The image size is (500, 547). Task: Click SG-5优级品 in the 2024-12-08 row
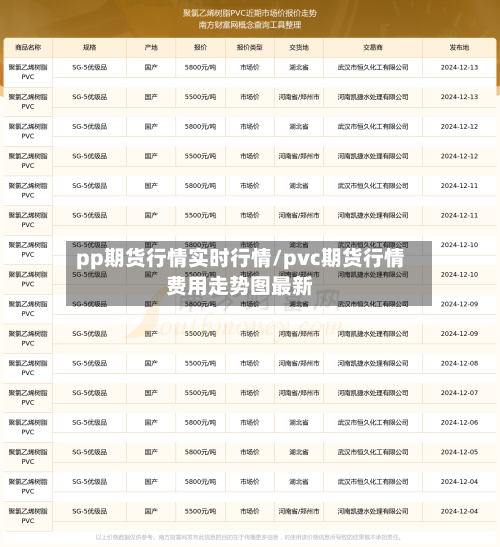[89, 364]
